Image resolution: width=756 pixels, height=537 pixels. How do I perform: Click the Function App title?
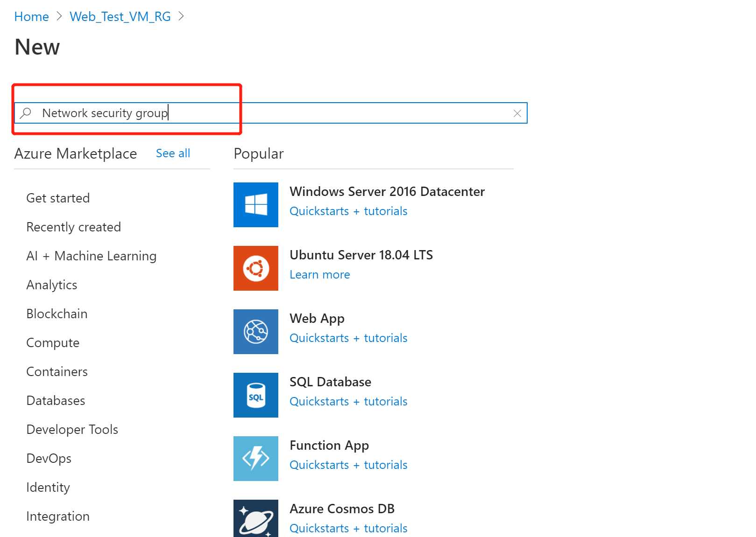coord(329,446)
